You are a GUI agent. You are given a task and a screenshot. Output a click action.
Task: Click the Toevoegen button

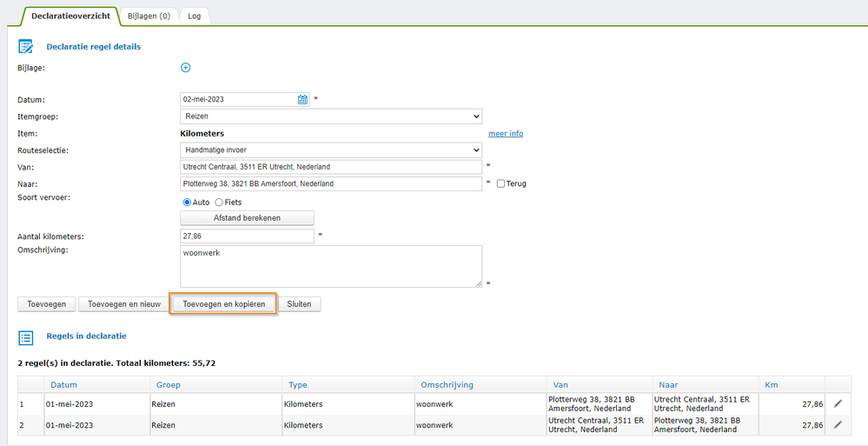click(47, 304)
